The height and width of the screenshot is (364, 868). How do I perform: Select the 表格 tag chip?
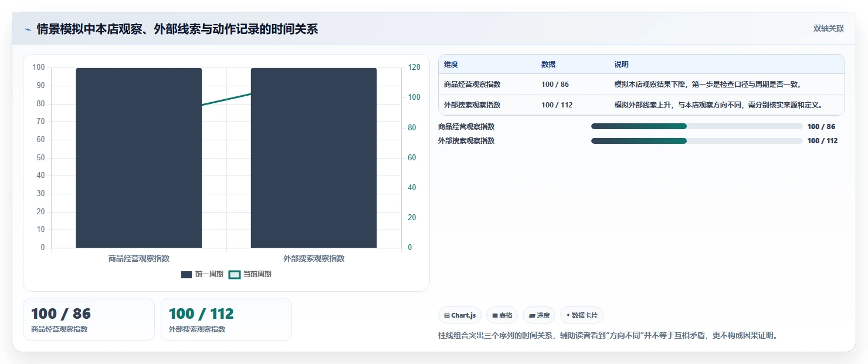(502, 315)
